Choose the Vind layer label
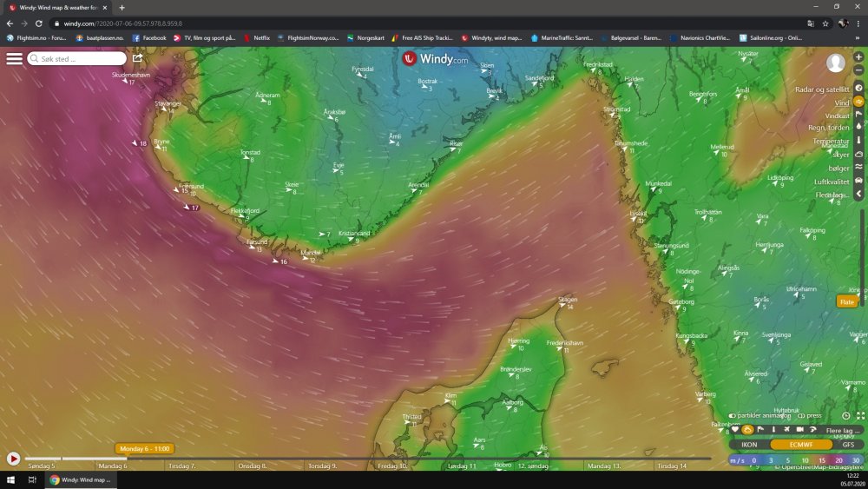The height and width of the screenshot is (489, 868). (842, 103)
